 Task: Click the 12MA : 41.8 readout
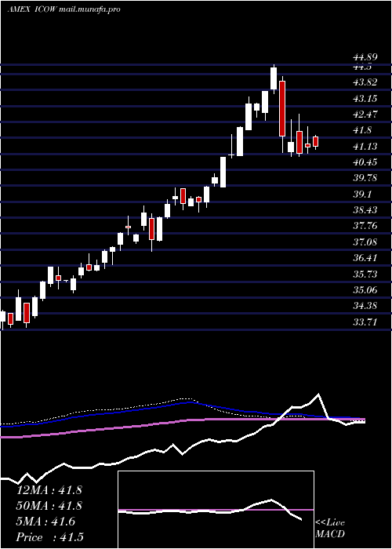pos(49,490)
